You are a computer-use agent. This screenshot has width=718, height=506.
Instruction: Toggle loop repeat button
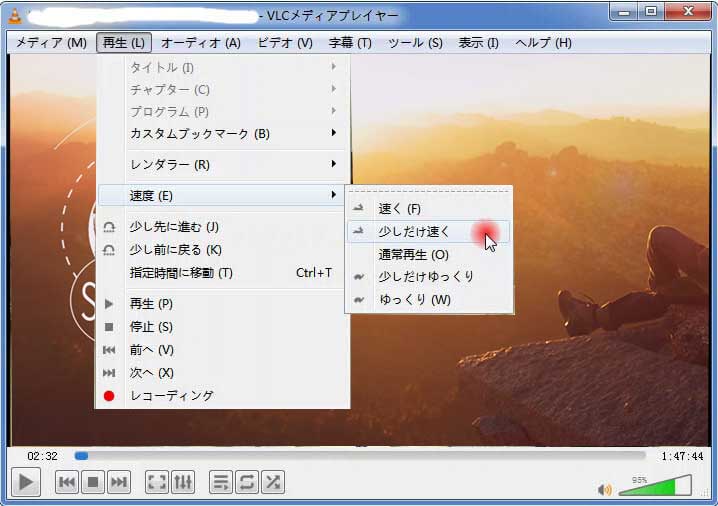(x=247, y=482)
